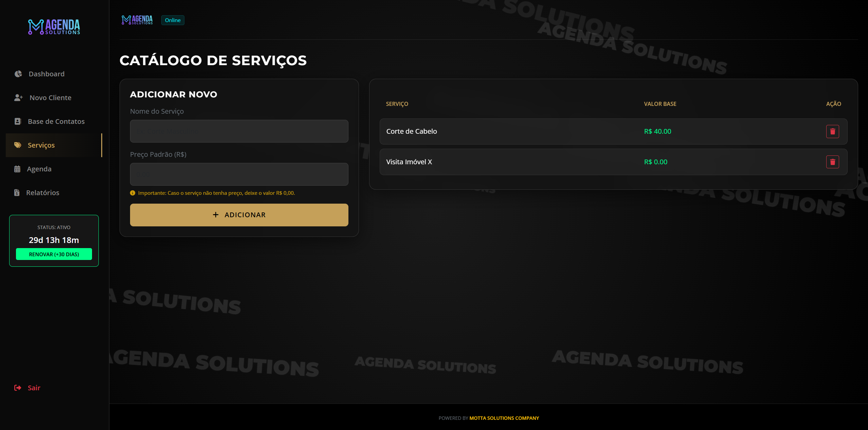
Task: Open the Dashboard menu item
Action: (47, 74)
